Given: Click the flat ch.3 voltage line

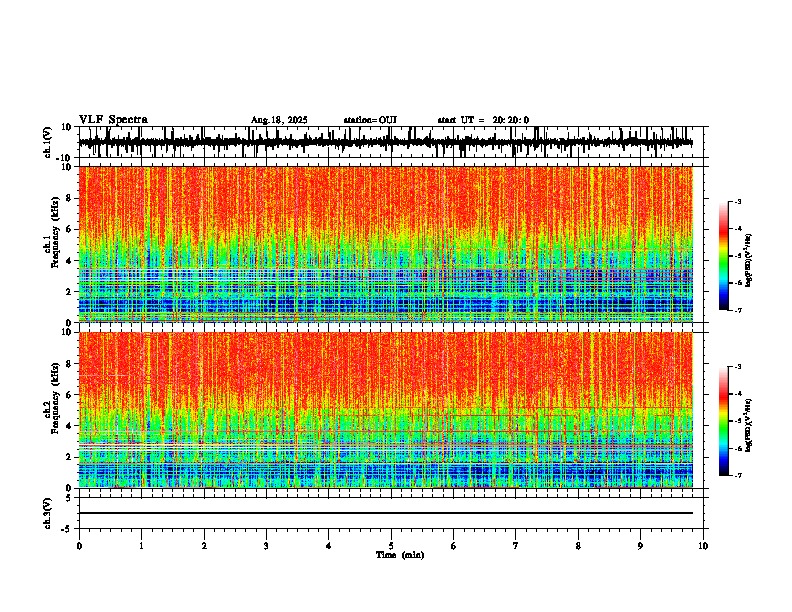Looking at the screenshot, I should click(x=385, y=513).
